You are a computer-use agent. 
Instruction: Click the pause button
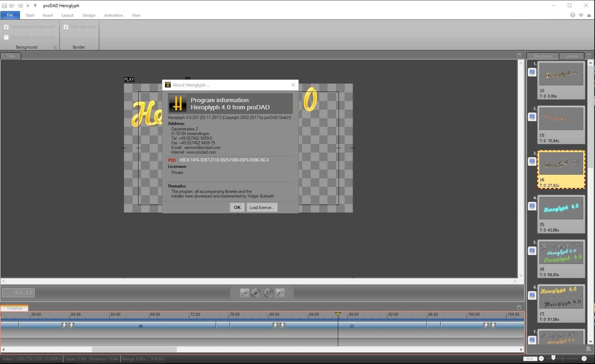268,293
